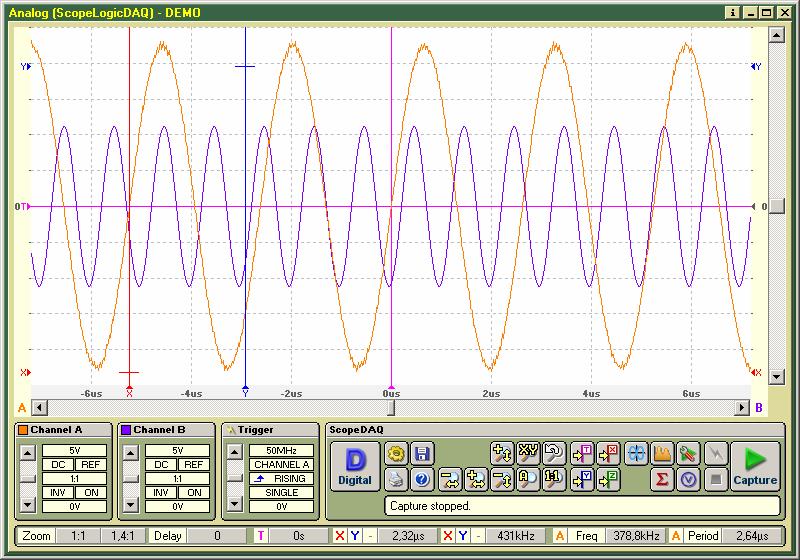Click 378,8kHz frequency readout in status bar
The image size is (800, 560).
pos(636,536)
